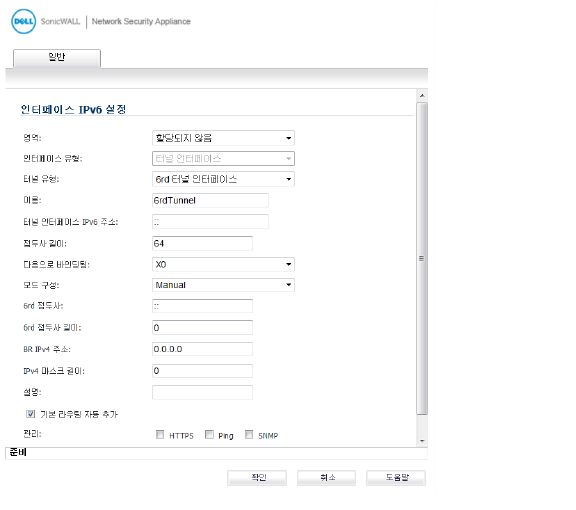The image size is (576, 510).
Task: Enable SNMP management checkbox
Action: point(249,435)
